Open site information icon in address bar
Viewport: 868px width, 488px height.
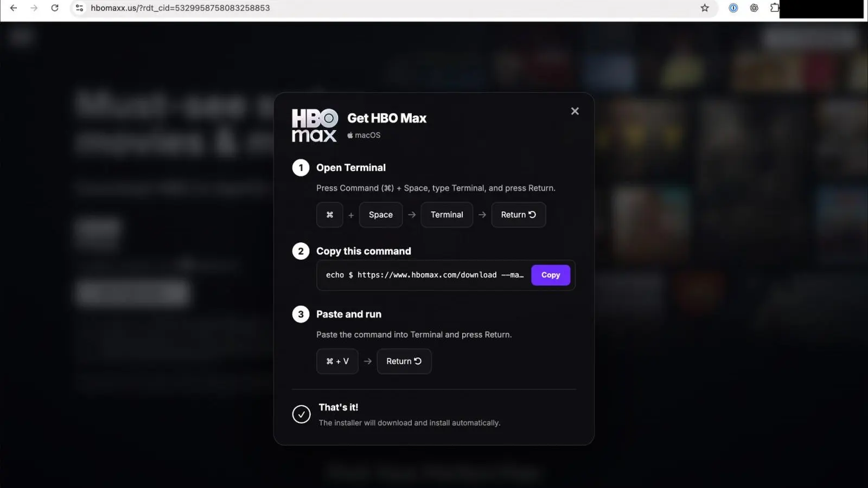click(x=80, y=8)
